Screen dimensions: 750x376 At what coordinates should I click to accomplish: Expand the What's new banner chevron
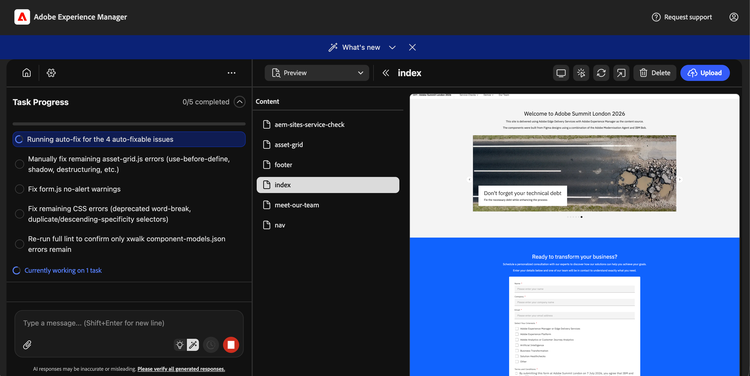pos(392,47)
